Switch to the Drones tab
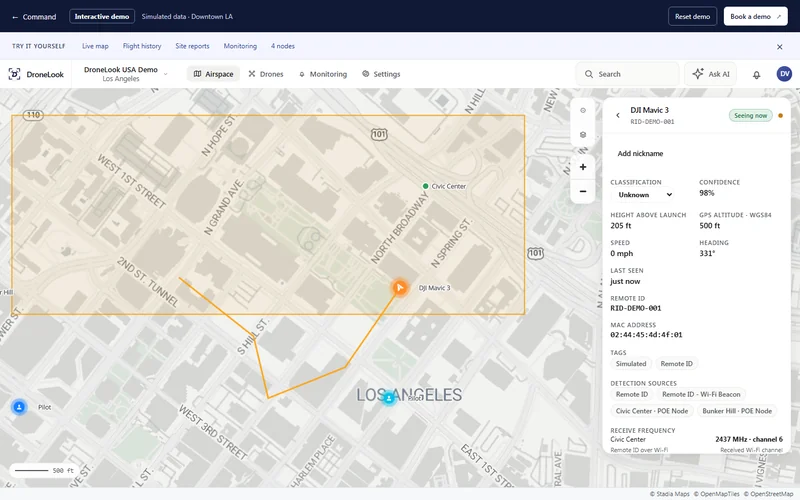 pos(266,74)
